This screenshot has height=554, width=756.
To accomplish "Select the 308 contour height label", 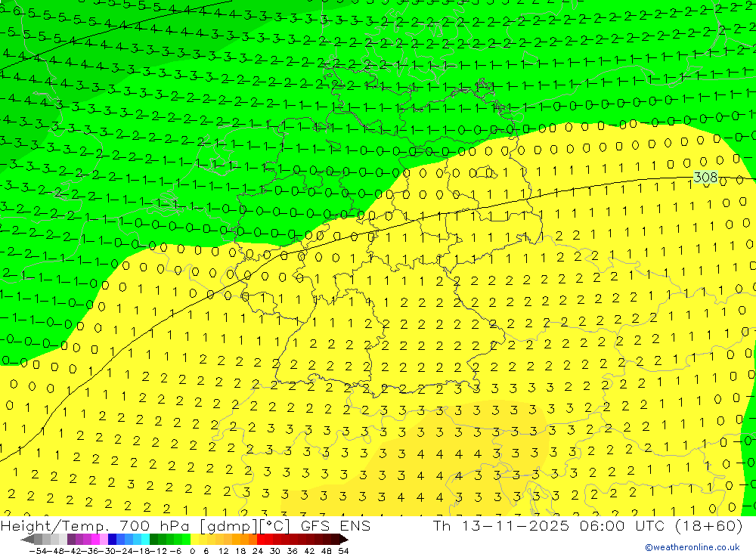I will tap(706, 177).
